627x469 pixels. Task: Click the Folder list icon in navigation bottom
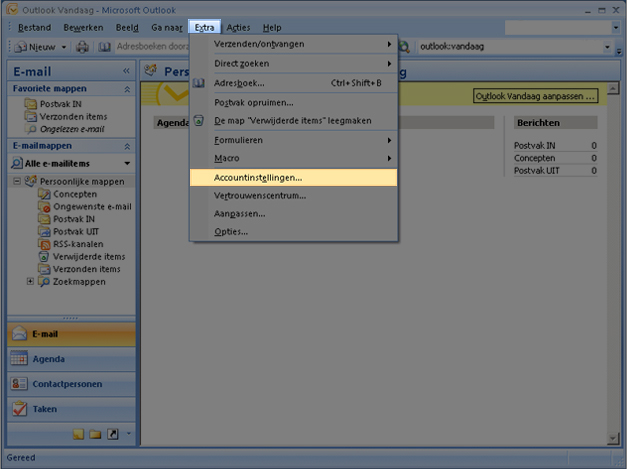(95, 434)
